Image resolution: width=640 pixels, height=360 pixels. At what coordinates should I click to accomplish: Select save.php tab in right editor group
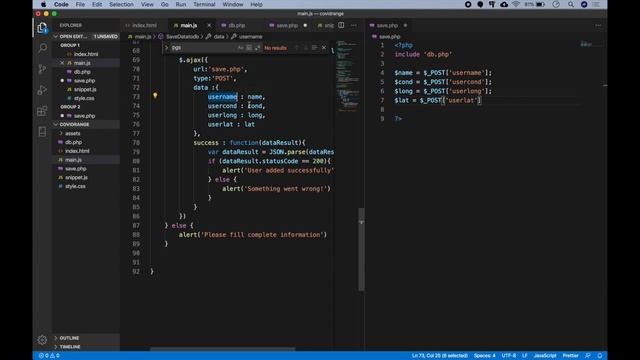(387, 25)
